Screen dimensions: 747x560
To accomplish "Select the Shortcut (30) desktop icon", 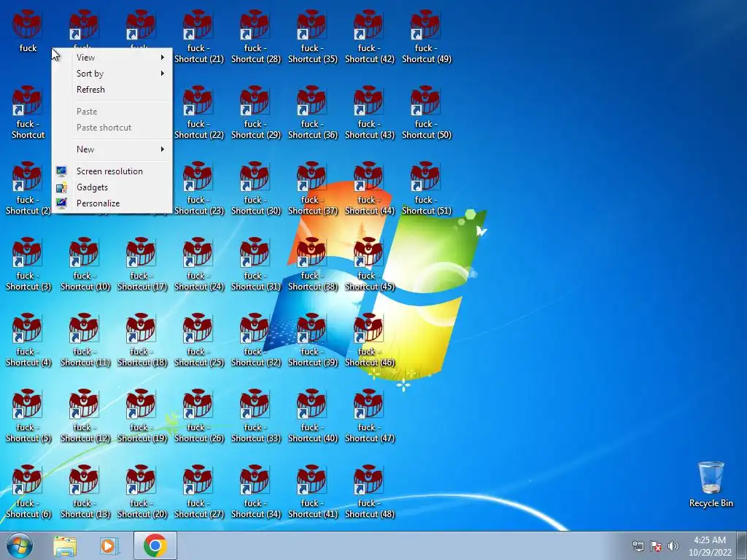I will point(256,189).
